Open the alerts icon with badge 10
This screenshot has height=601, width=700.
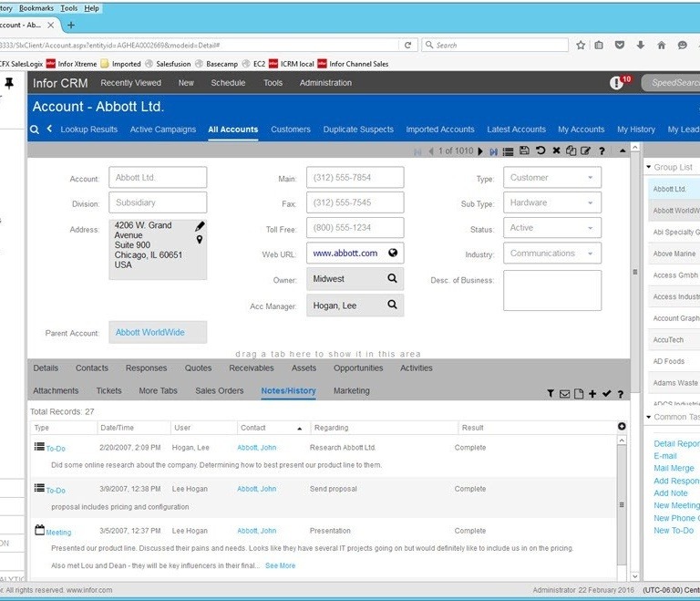pos(616,83)
